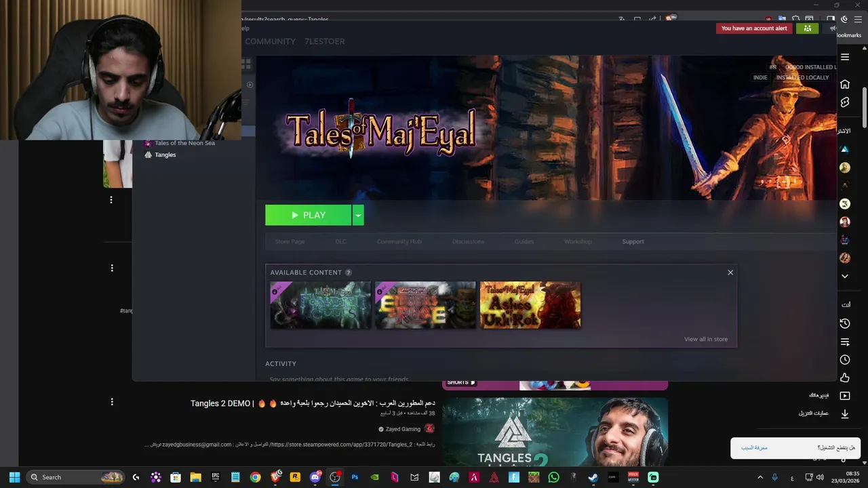Open the game's Community Hub tab

point(399,241)
